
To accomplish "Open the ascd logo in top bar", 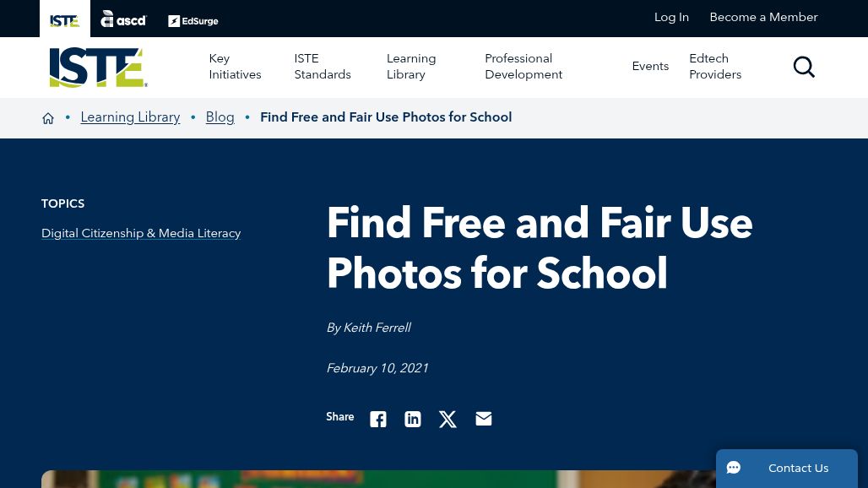I will (123, 19).
